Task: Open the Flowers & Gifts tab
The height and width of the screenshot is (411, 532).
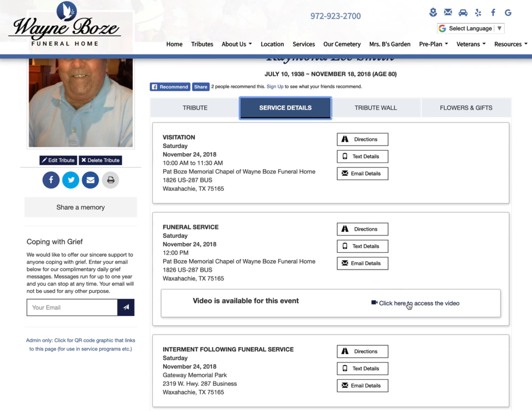Action: [466, 108]
